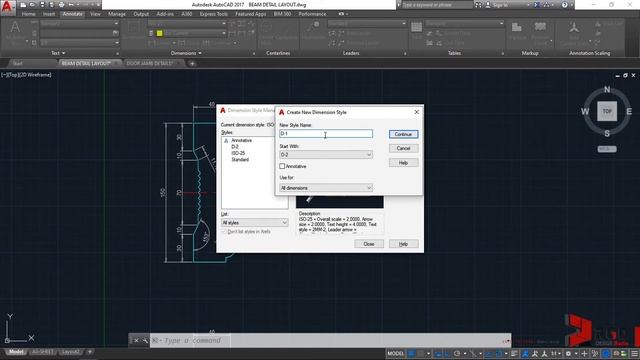Open the Home ribbon tab
The width and height of the screenshot is (640, 360).
[x=29, y=14]
